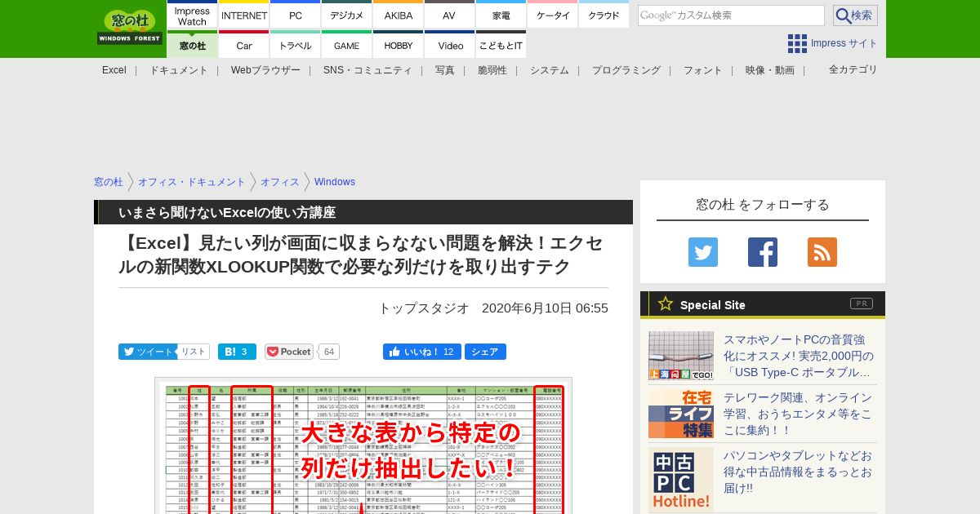980x514 pixels.
Task: Click the ツイート tweet button
Action: (x=147, y=352)
